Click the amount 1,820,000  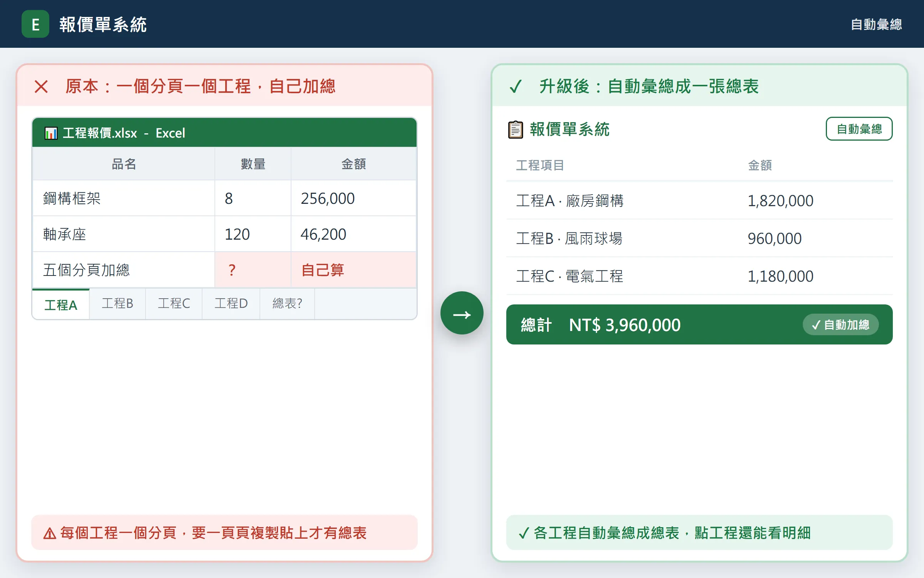click(x=780, y=201)
